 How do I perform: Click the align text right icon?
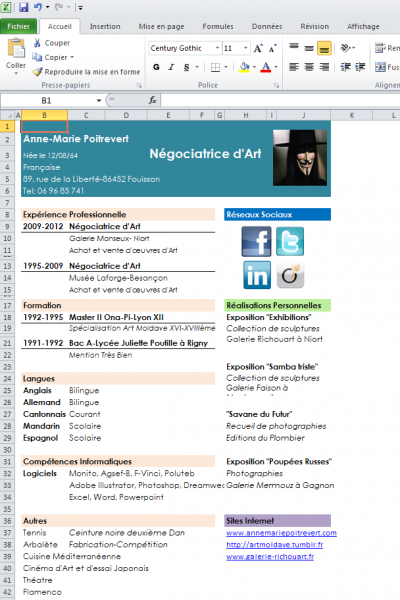[324, 67]
